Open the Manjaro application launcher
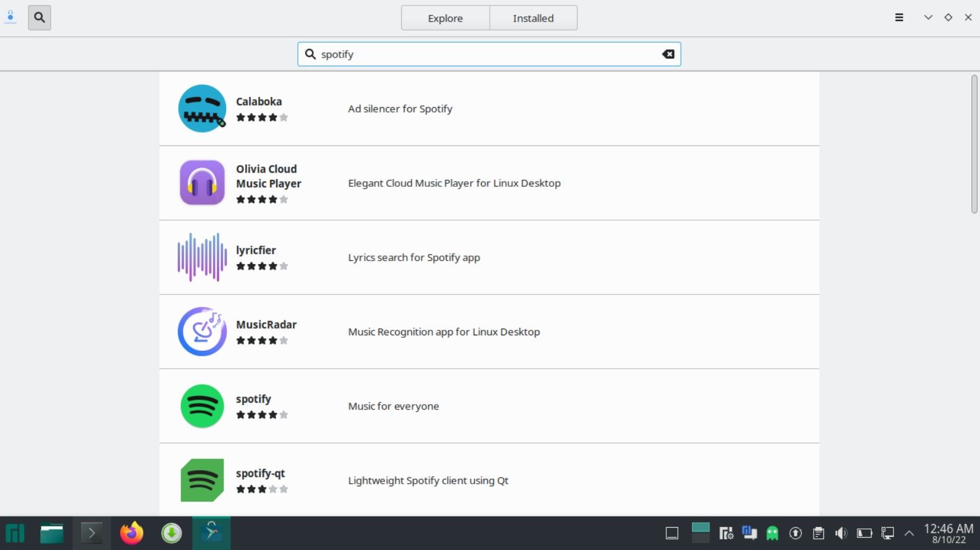Screen dimensions: 980x550 coord(15,533)
